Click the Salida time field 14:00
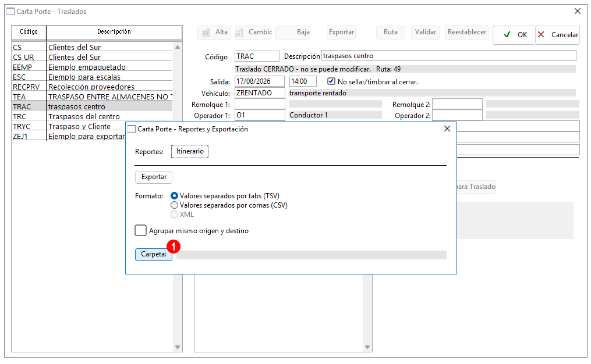Viewport: 591px width, 364px height. click(303, 81)
